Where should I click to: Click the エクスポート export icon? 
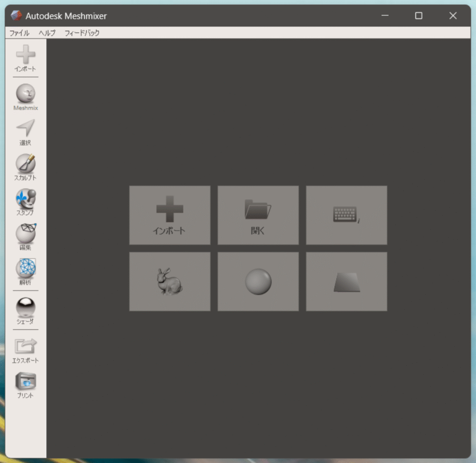coord(26,350)
